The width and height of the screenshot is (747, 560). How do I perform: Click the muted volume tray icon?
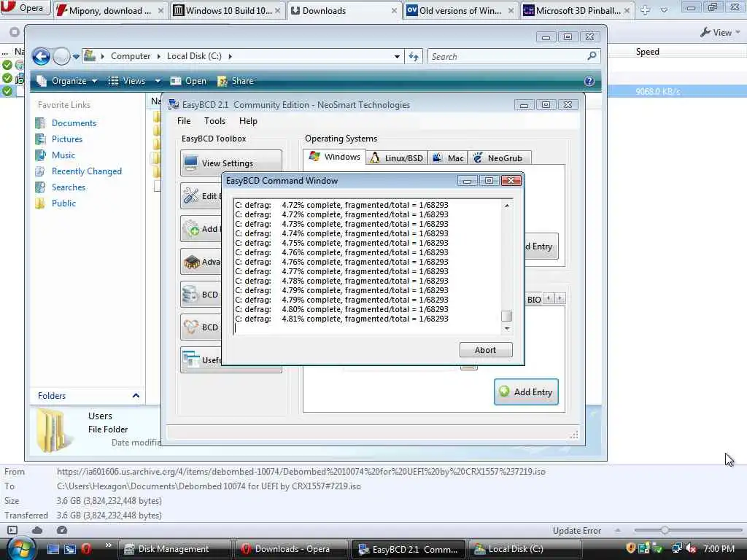691,548
